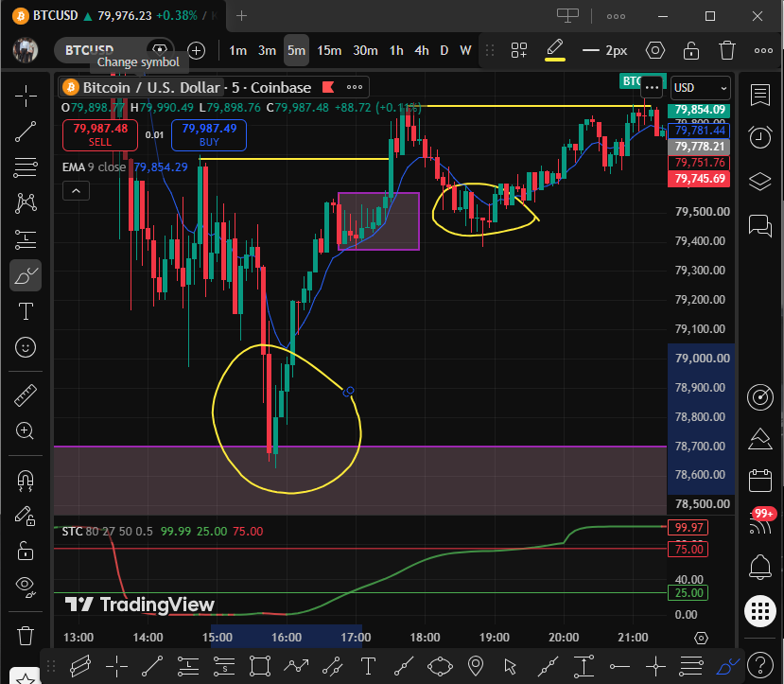Click the chart settings gear near time axis
Screen dimensions: 784x684
[x=701, y=638]
